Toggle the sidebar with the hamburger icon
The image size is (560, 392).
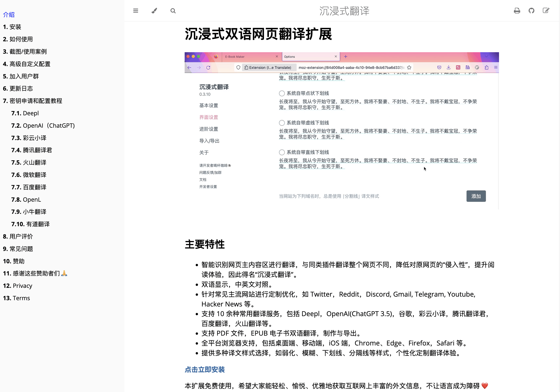click(136, 11)
